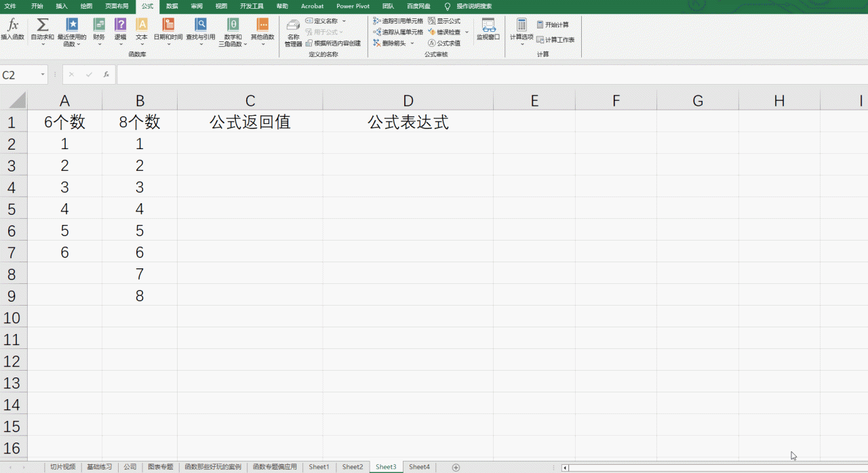Open the 财务 financial functions list
Image resolution: width=868 pixels, height=473 pixels.
99,32
